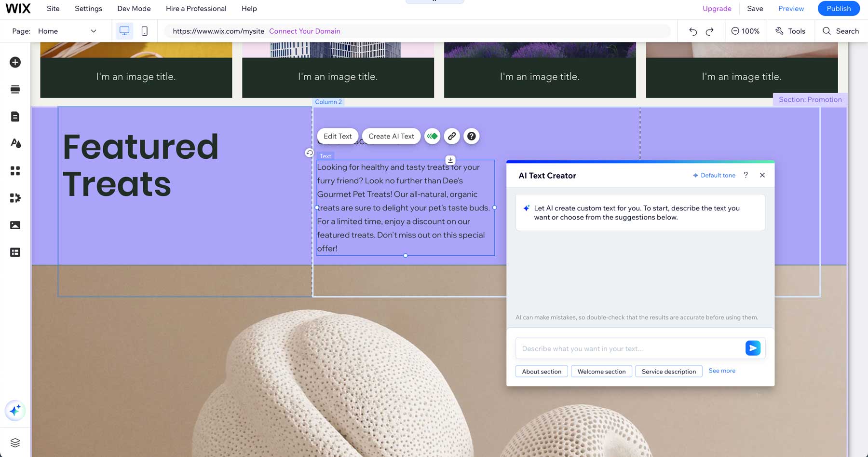Image resolution: width=868 pixels, height=457 pixels.
Task: Switch to mobile editor view
Action: tap(144, 30)
